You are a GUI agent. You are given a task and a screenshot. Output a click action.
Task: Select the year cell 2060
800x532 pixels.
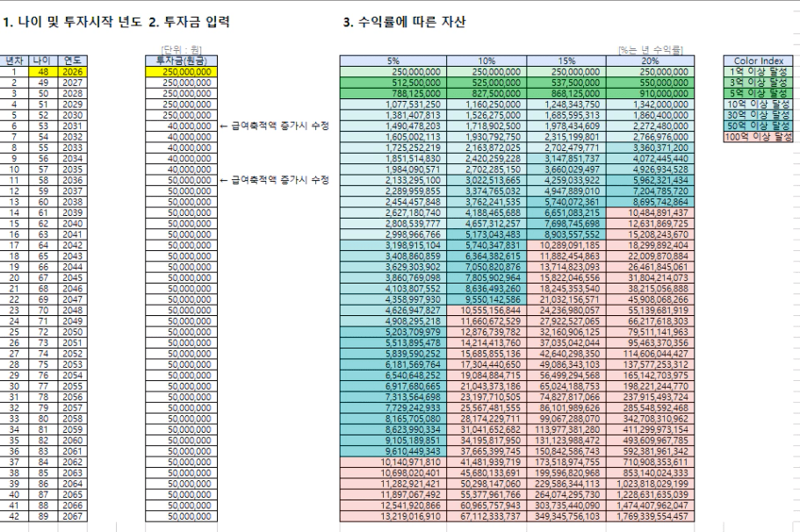[x=73, y=440]
